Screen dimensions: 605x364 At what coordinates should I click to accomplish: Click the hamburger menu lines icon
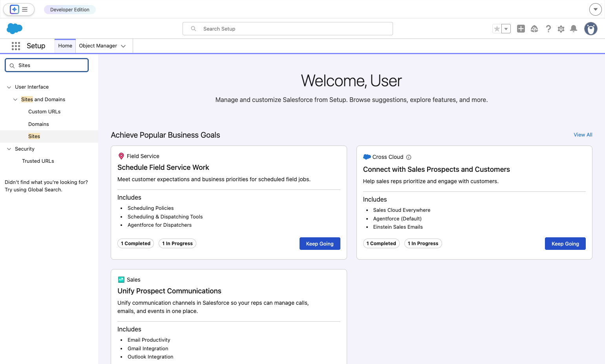25,9
